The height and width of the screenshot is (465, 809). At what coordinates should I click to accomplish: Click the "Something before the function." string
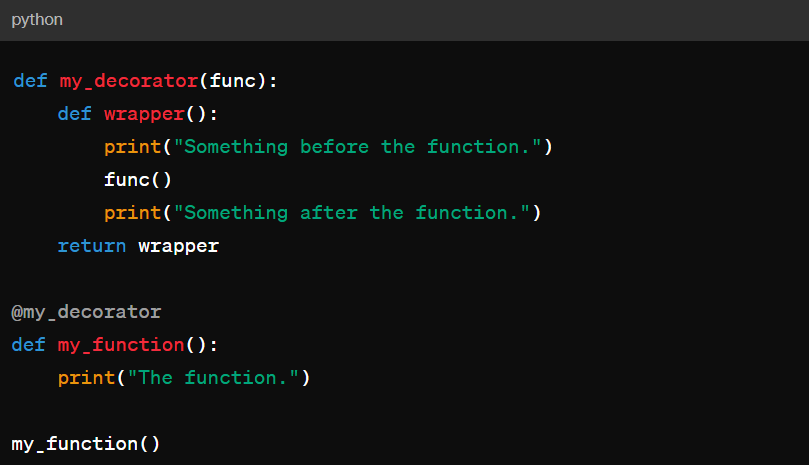coord(358,147)
